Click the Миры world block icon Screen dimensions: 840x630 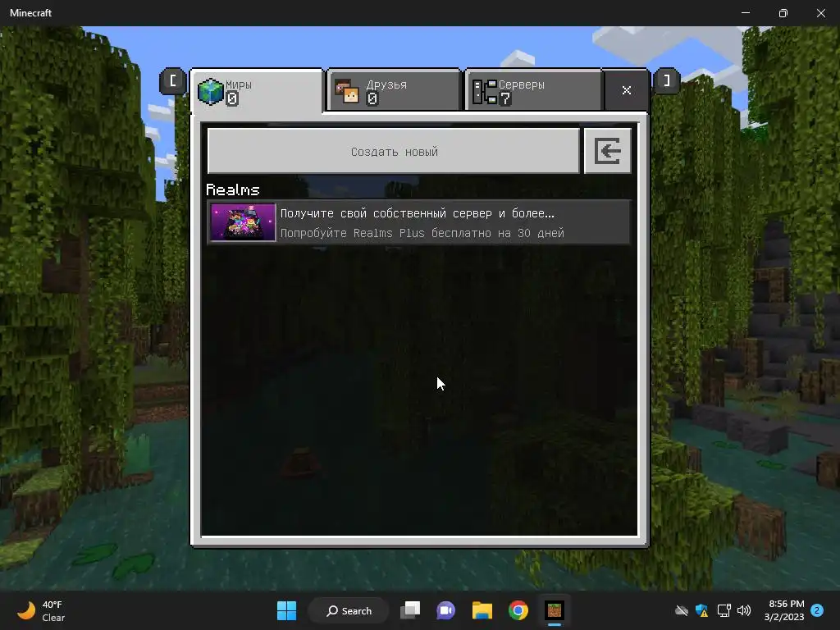[x=211, y=92]
